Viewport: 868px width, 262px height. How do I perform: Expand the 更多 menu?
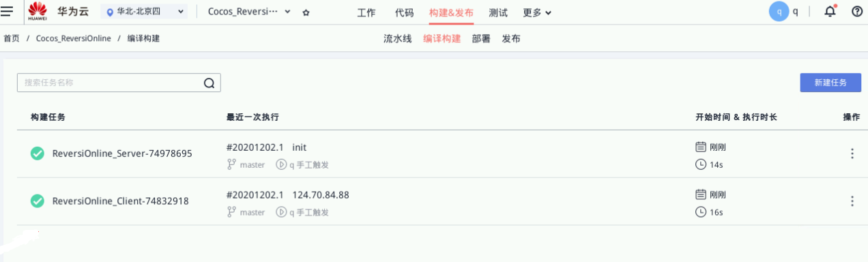point(537,12)
